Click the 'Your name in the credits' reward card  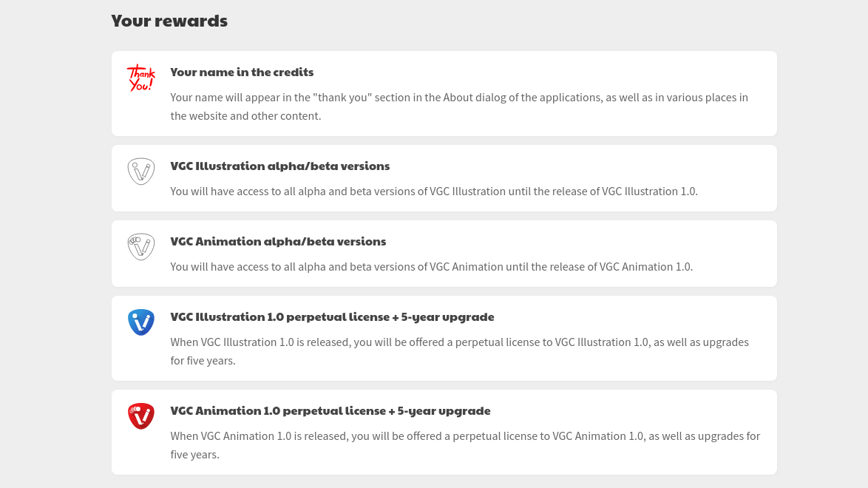(444, 94)
